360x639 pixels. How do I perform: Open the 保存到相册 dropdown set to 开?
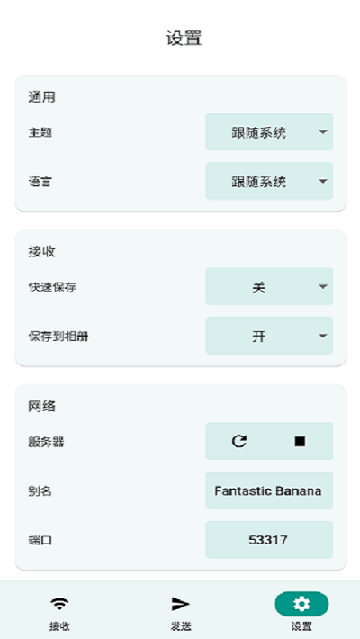tap(269, 336)
